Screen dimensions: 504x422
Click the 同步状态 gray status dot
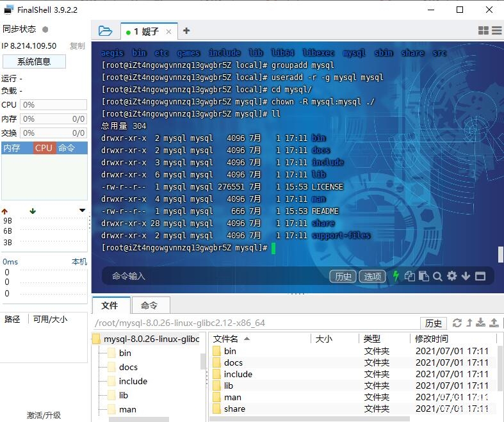45,29
